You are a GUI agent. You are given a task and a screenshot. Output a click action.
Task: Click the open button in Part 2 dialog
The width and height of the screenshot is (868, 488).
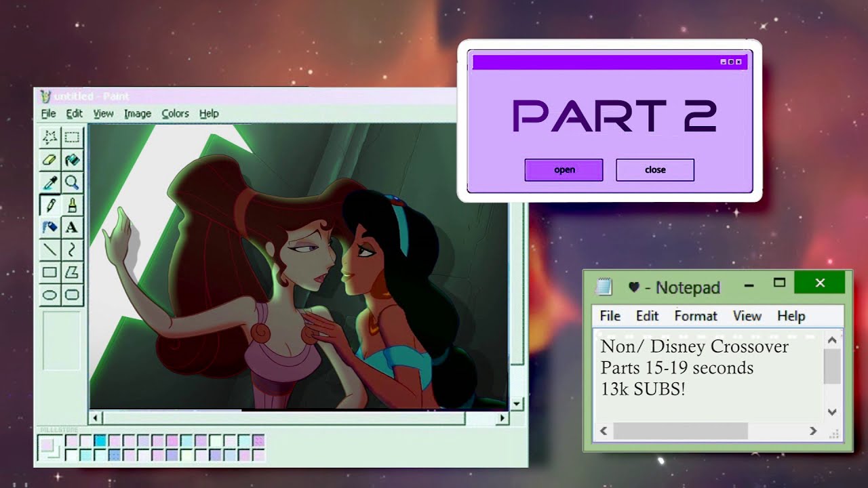tap(564, 170)
